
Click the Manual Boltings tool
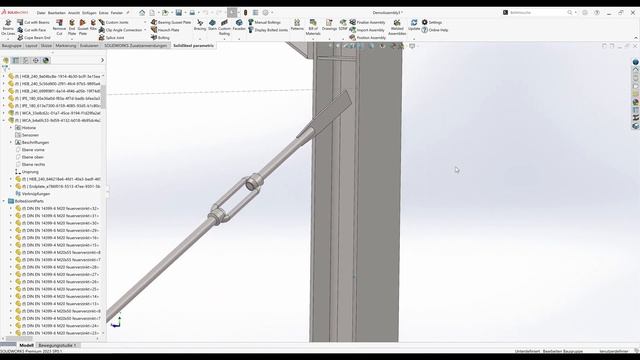coord(264,22)
